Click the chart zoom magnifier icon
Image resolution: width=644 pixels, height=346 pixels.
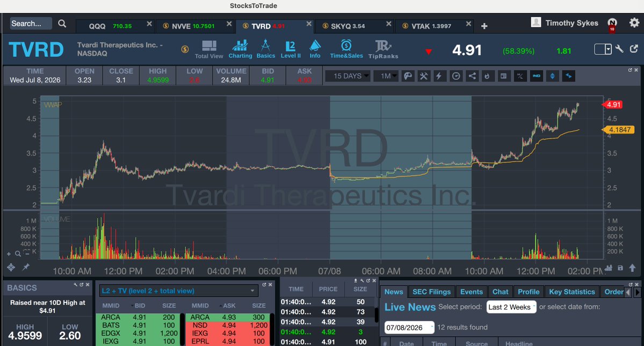18,254
